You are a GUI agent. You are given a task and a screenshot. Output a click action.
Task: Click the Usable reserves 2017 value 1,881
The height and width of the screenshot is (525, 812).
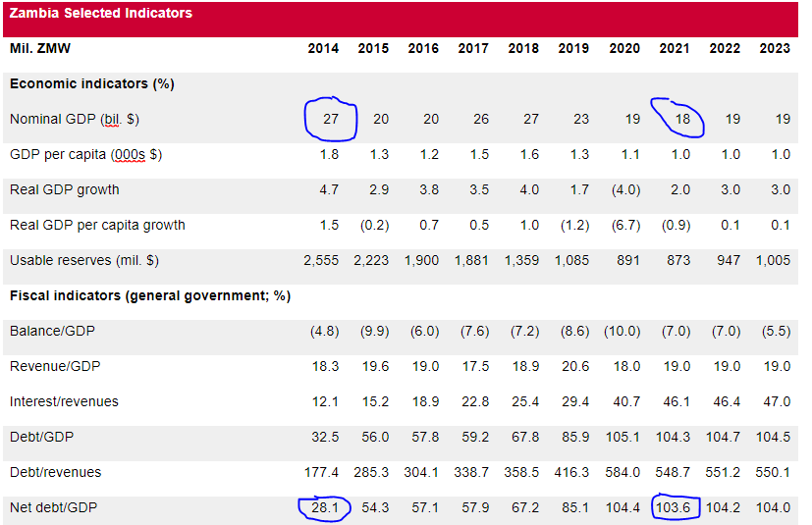(x=471, y=260)
